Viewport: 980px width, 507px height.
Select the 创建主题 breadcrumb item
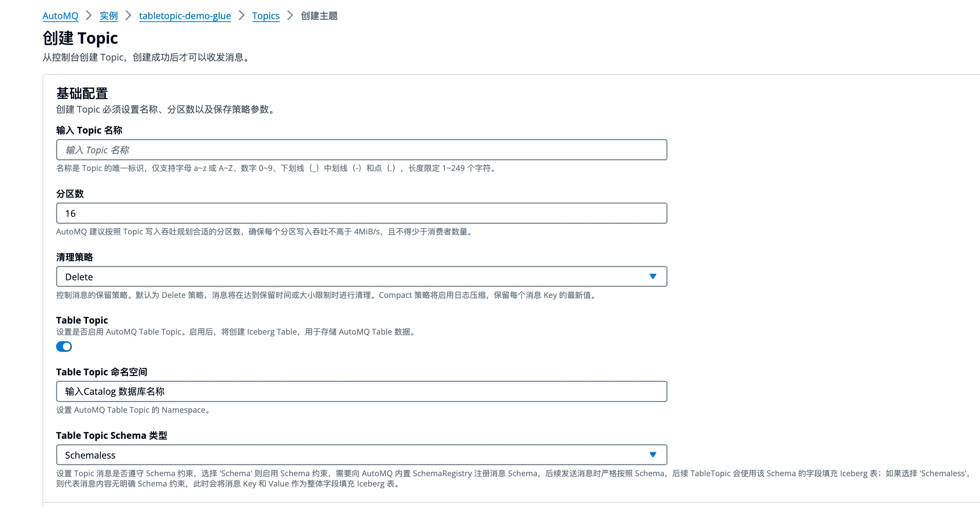[x=319, y=16]
